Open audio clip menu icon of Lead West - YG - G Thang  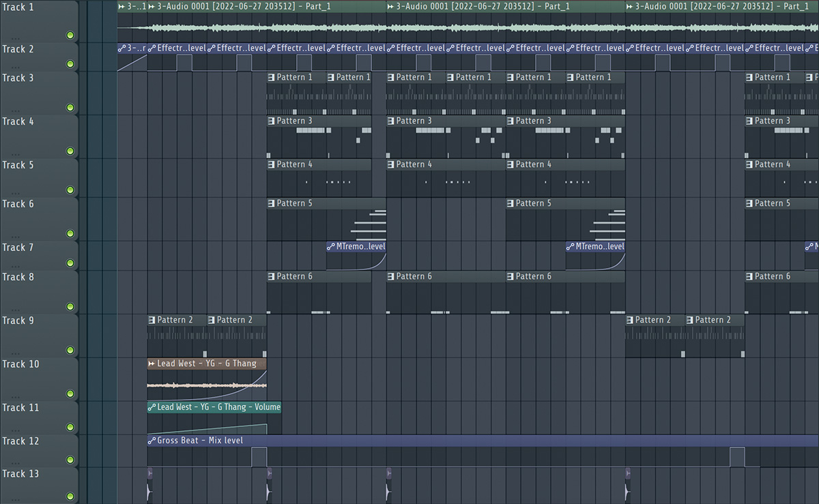(x=152, y=364)
